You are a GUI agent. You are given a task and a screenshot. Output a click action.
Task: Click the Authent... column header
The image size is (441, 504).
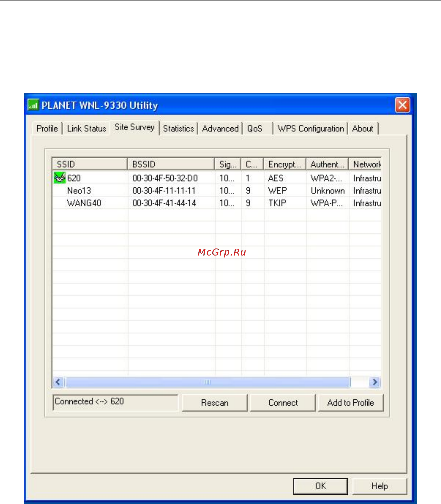click(x=327, y=164)
